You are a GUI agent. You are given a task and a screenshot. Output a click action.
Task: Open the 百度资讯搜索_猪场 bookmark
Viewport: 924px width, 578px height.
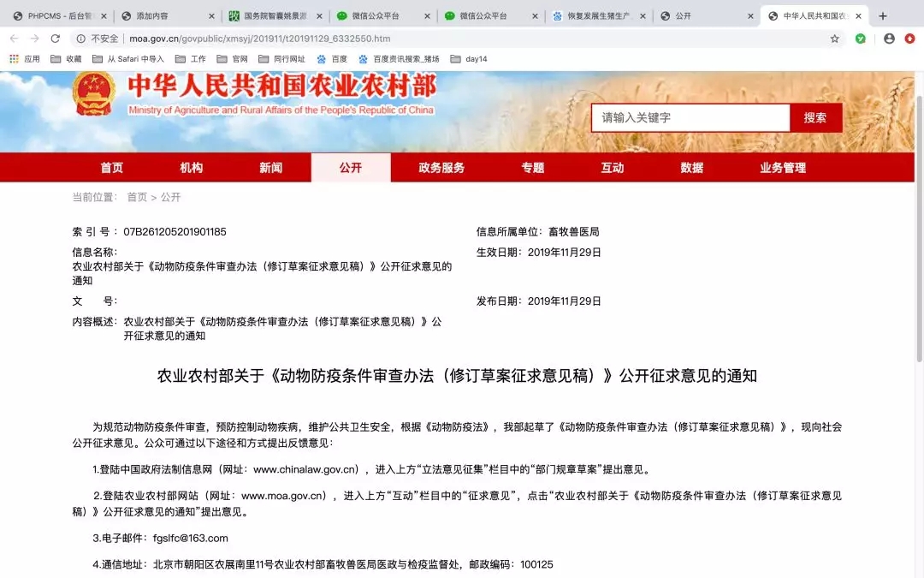tap(399, 59)
